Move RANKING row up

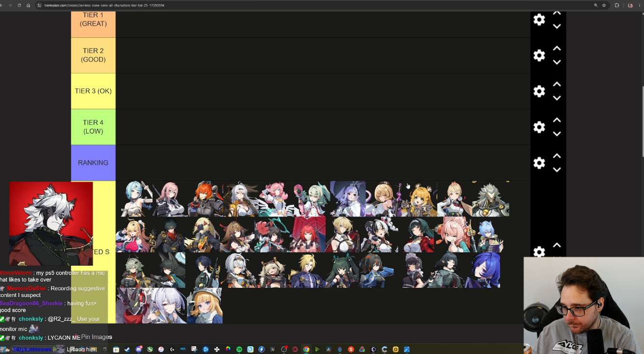(557, 156)
